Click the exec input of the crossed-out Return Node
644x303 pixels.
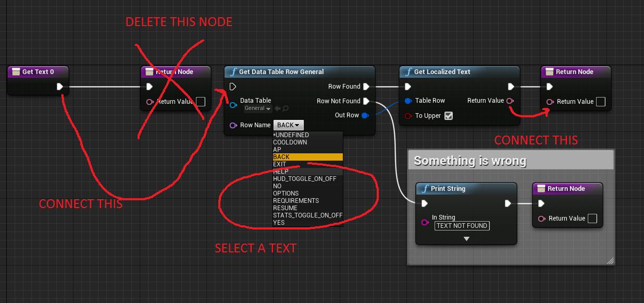coord(150,87)
